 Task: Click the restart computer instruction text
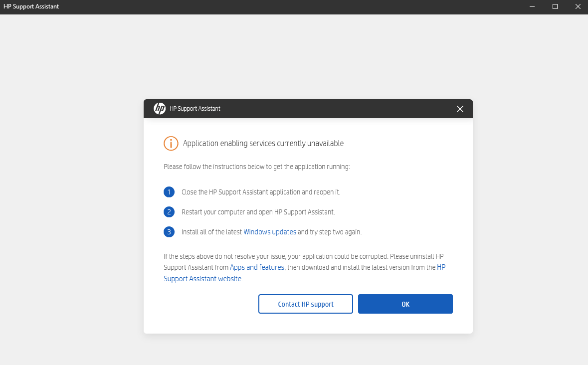(x=258, y=211)
